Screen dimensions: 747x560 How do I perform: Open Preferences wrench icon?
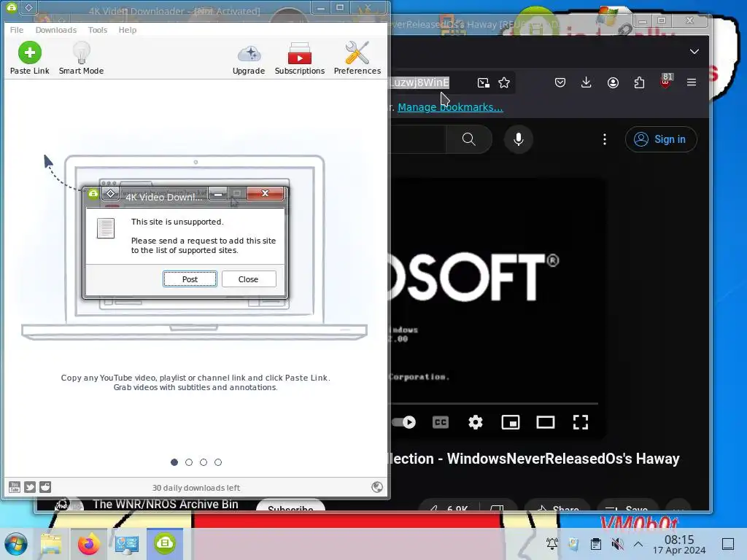(x=357, y=52)
